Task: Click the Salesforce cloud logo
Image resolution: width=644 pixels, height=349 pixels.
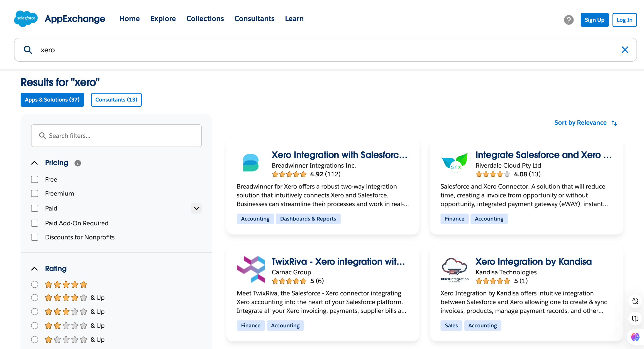Action: [x=26, y=19]
